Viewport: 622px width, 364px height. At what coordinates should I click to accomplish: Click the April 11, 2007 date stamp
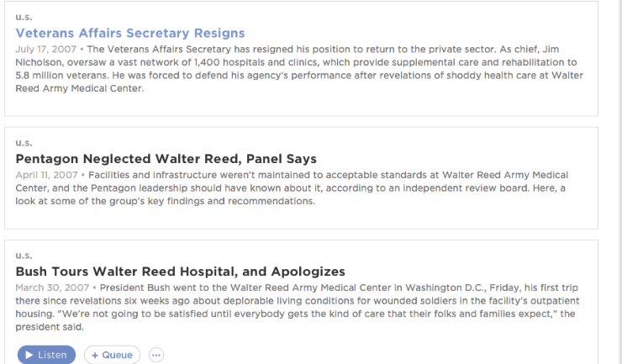(x=45, y=174)
